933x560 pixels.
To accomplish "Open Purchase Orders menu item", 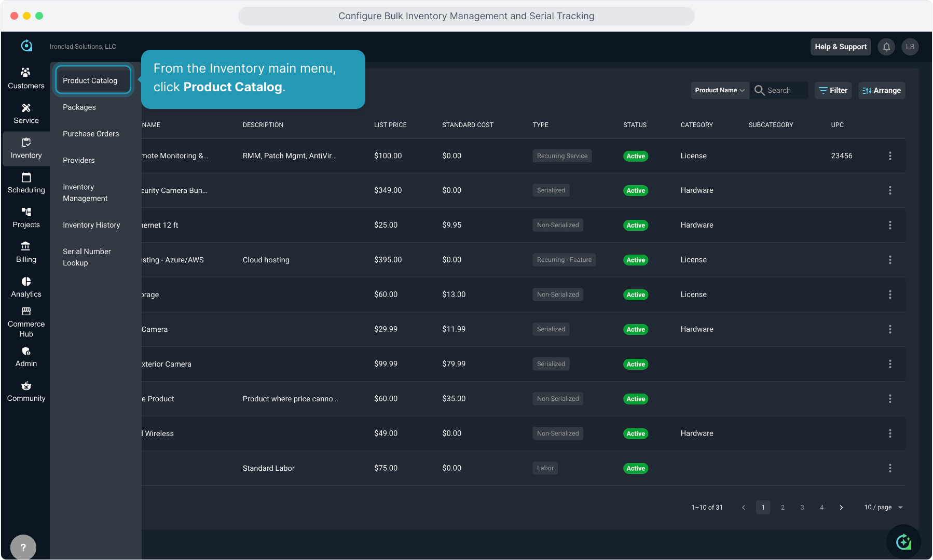I will pyautogui.click(x=91, y=134).
